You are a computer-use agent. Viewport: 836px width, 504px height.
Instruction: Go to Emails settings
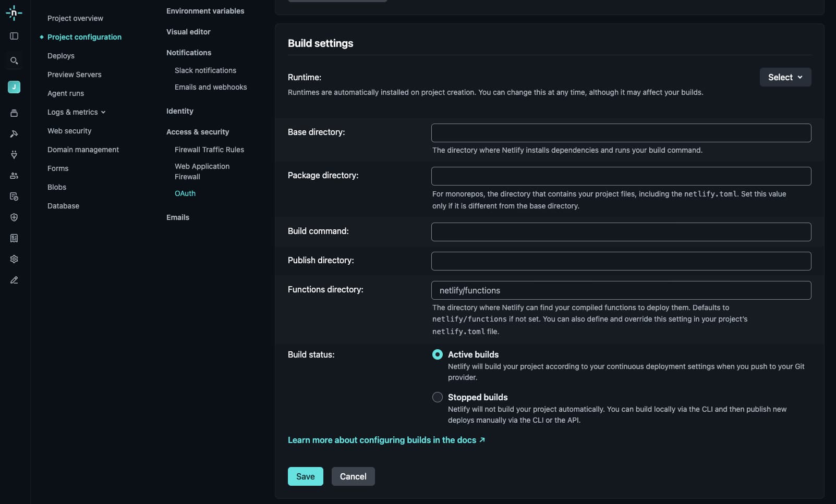(178, 217)
